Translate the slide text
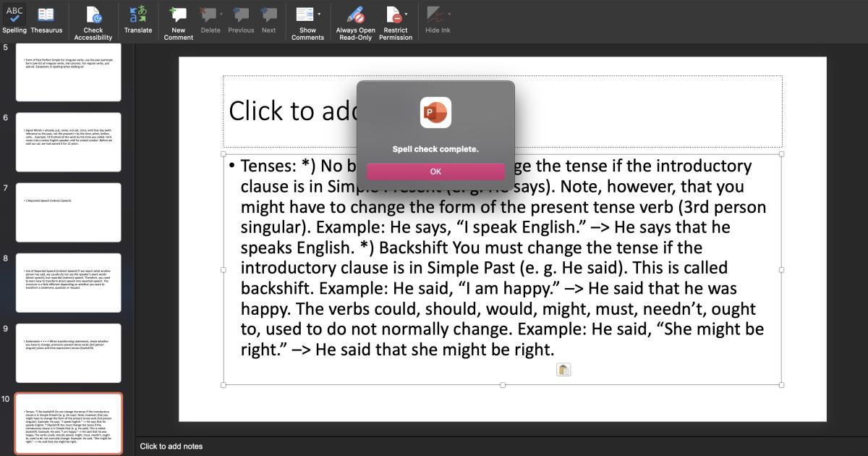Image resolution: width=868 pixels, height=456 pixels. (x=138, y=18)
